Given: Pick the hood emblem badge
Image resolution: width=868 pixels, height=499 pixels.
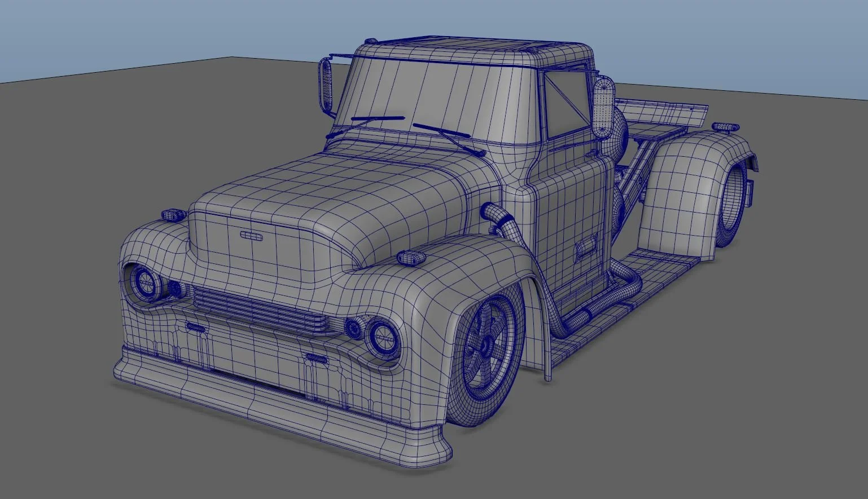Looking at the screenshot, I should [x=251, y=236].
